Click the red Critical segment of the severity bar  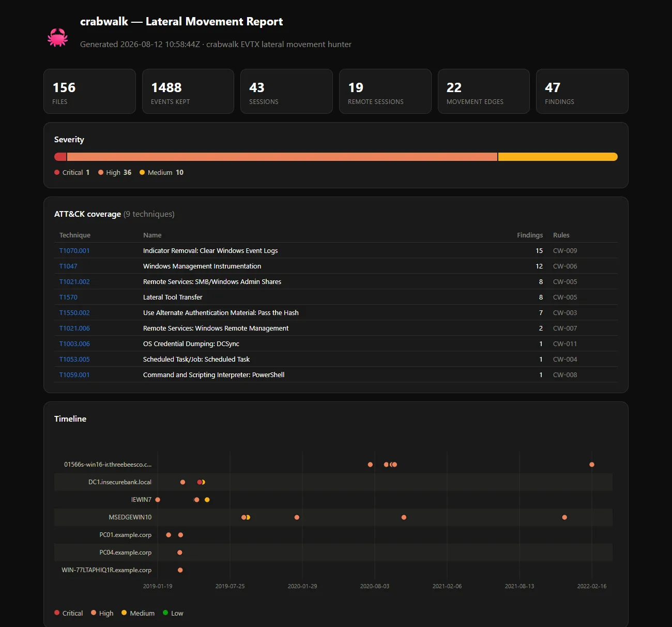pos(60,157)
